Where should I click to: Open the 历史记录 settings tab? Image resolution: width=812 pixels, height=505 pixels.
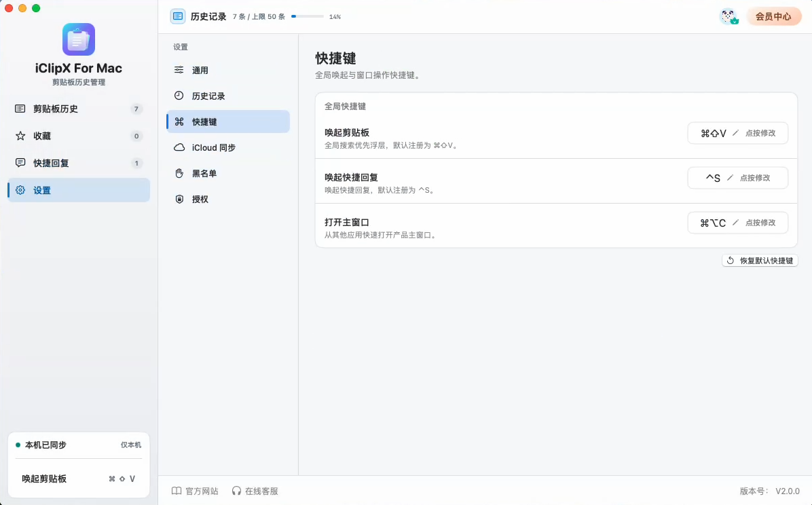tap(228, 96)
